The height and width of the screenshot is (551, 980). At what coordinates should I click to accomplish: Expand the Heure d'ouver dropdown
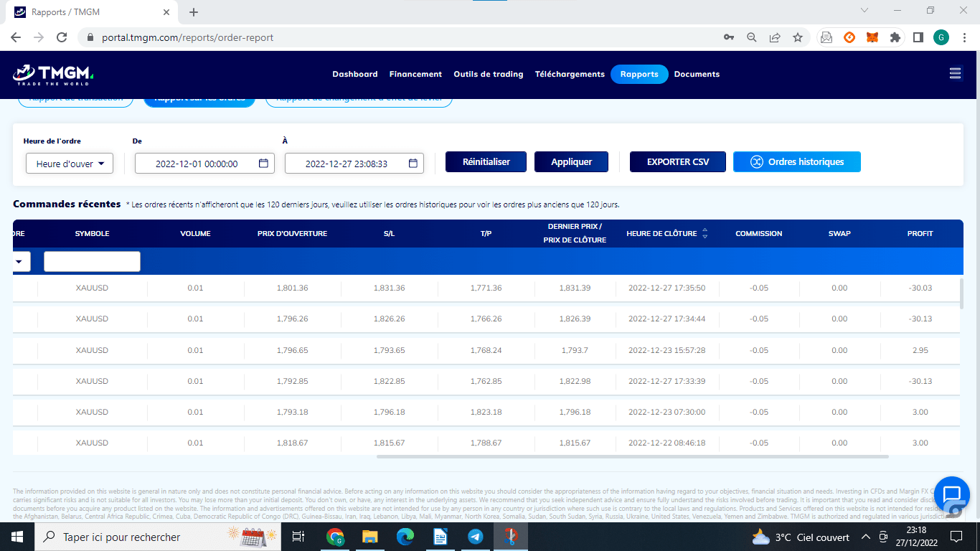(x=70, y=164)
